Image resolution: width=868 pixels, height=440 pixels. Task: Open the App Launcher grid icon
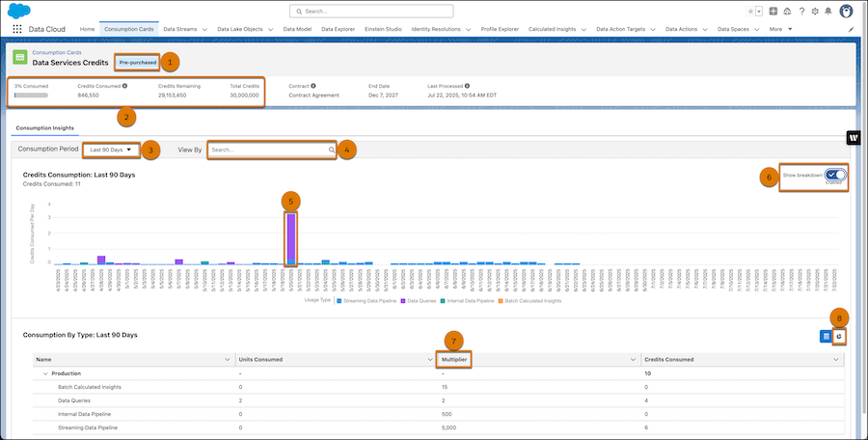(17, 29)
